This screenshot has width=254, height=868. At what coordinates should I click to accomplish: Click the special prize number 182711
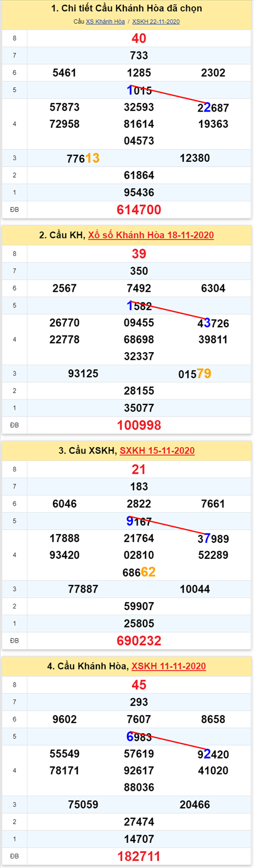click(139, 856)
